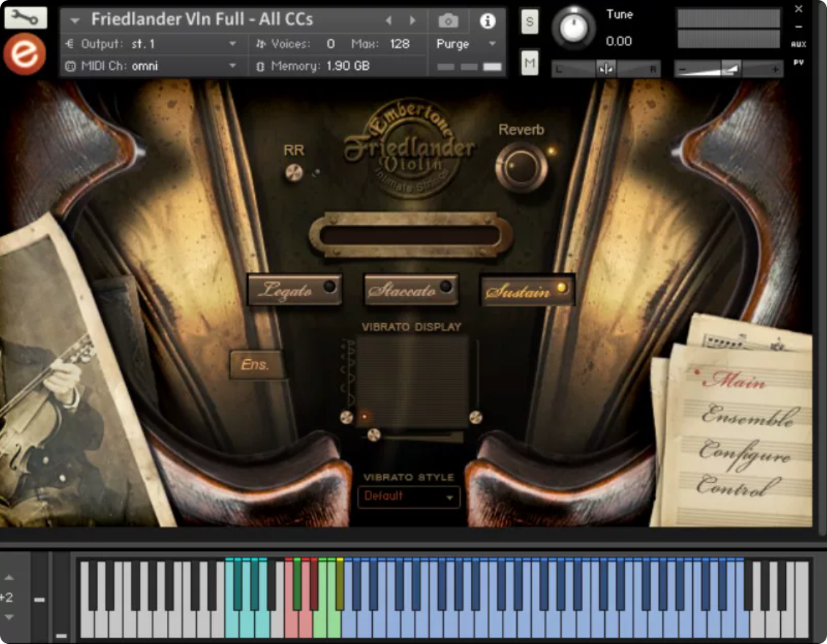Click the vibrato display right knob
827x644 pixels.
tap(475, 417)
